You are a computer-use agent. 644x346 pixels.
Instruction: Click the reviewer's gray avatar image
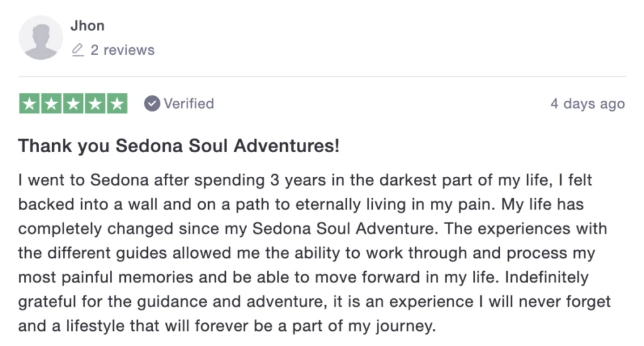click(40, 38)
